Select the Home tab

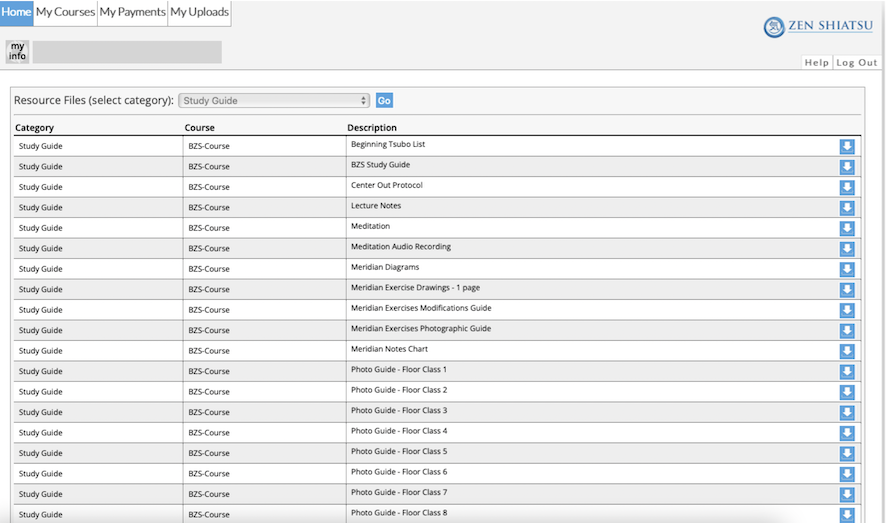[16, 12]
